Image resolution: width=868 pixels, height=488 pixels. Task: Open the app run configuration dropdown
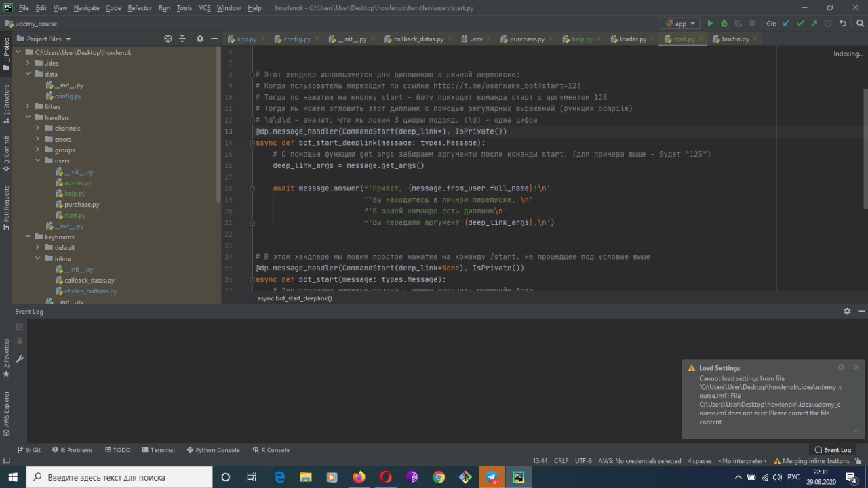coord(680,24)
